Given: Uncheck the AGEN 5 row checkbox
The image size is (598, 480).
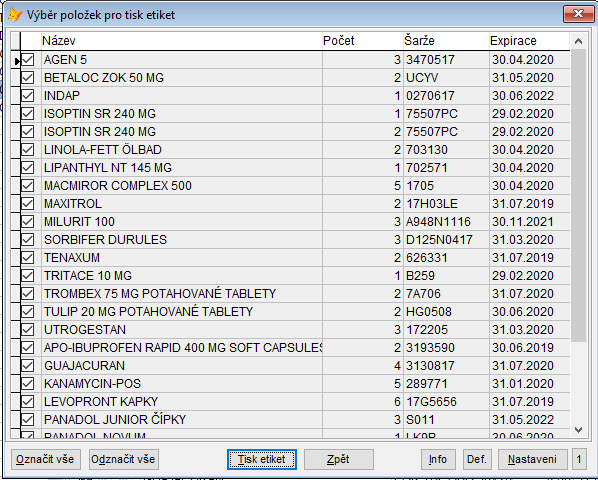Looking at the screenshot, I should click(27, 59).
